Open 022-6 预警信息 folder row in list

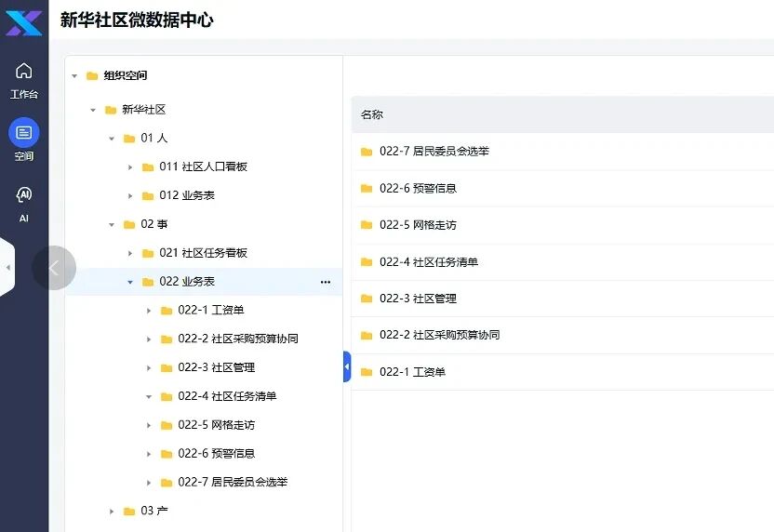pos(418,189)
